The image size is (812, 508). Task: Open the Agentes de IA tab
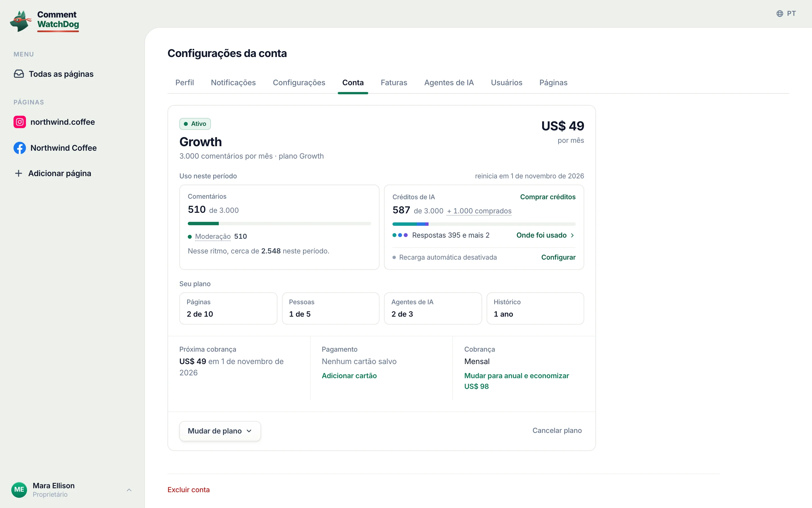pos(449,83)
